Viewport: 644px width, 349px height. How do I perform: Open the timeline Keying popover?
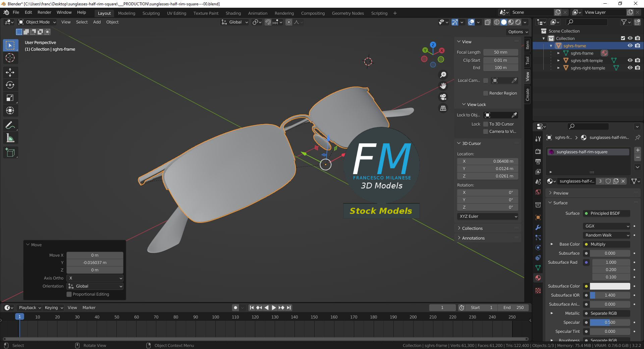tap(54, 308)
